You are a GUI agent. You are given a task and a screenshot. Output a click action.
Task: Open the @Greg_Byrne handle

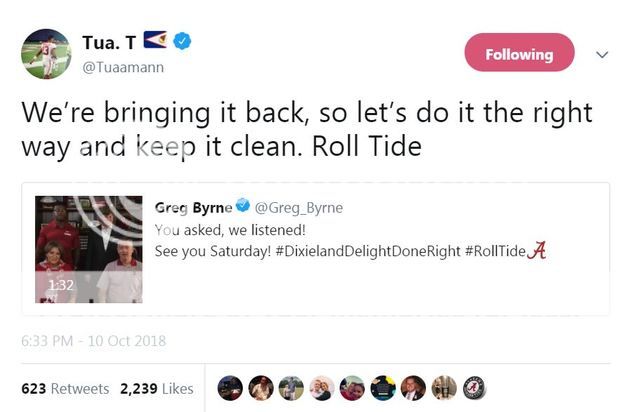[x=298, y=207]
